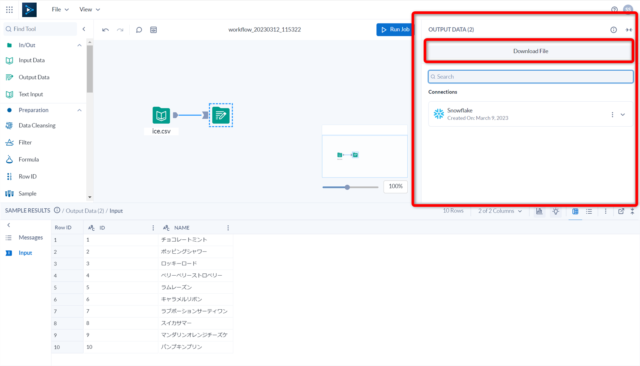This screenshot has height=366, width=640.
Task: Click the palette scroll-down arrow
Action: click(90, 197)
